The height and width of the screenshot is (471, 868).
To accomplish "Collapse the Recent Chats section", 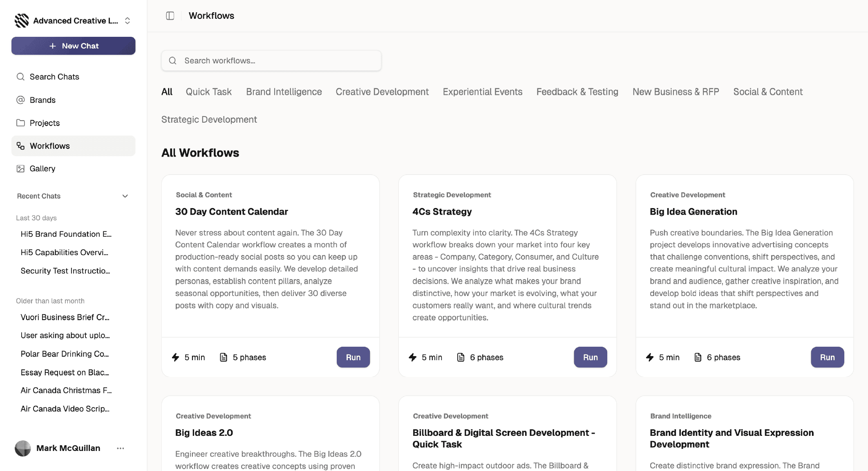I will [125, 196].
